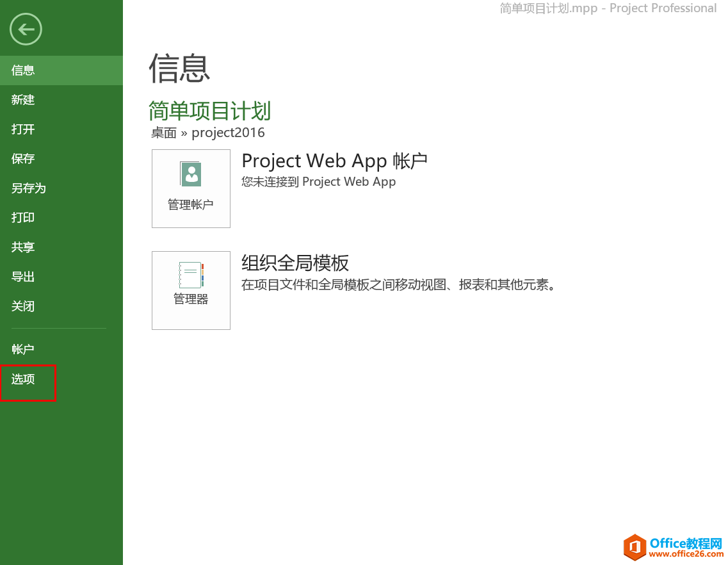Image resolution: width=728 pixels, height=565 pixels.
Task: Click the Office教程网 logo icon
Action: click(635, 546)
